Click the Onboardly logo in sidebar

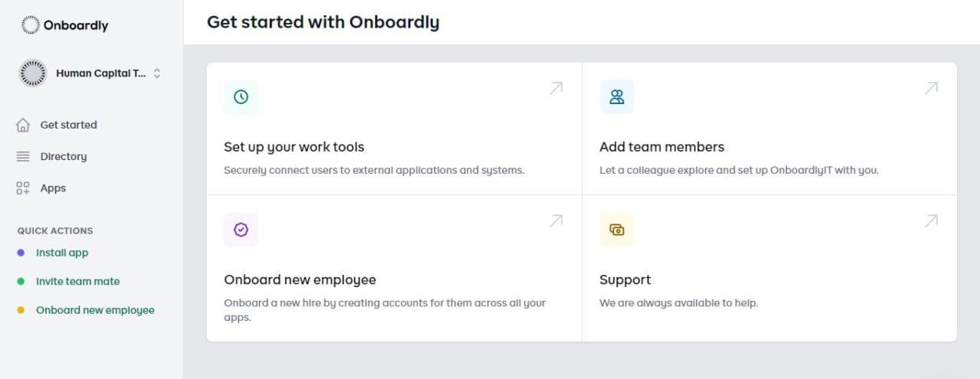[65, 25]
